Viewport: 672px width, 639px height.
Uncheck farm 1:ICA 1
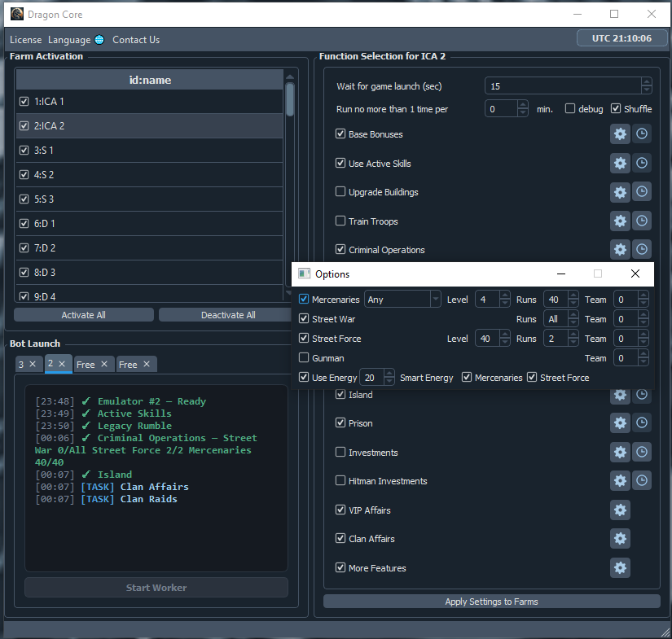[x=24, y=102]
